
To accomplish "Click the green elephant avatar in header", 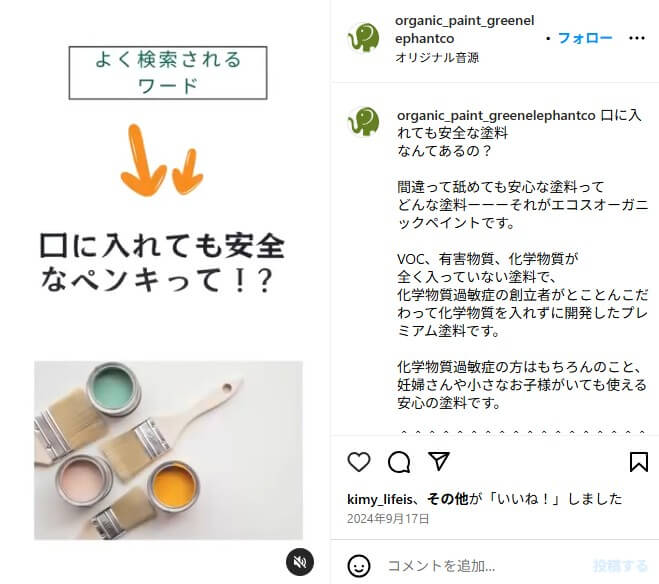I will pyautogui.click(x=364, y=37).
